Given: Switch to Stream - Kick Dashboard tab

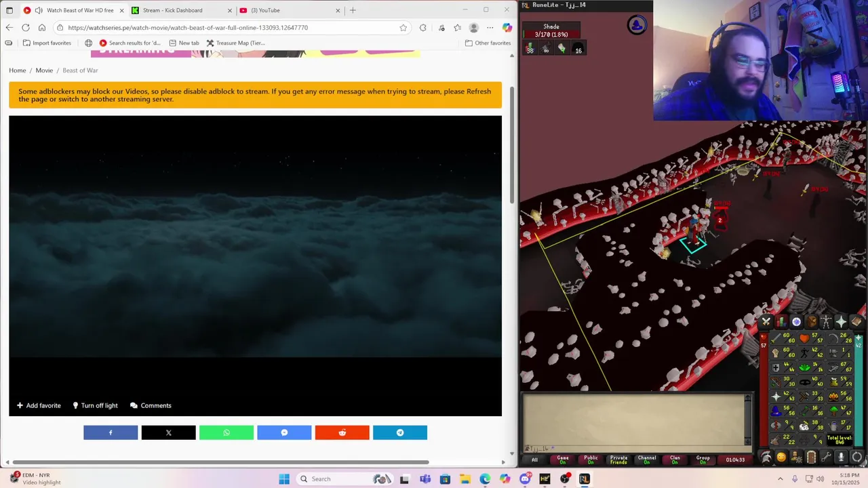Looking at the screenshot, I should (182, 10).
